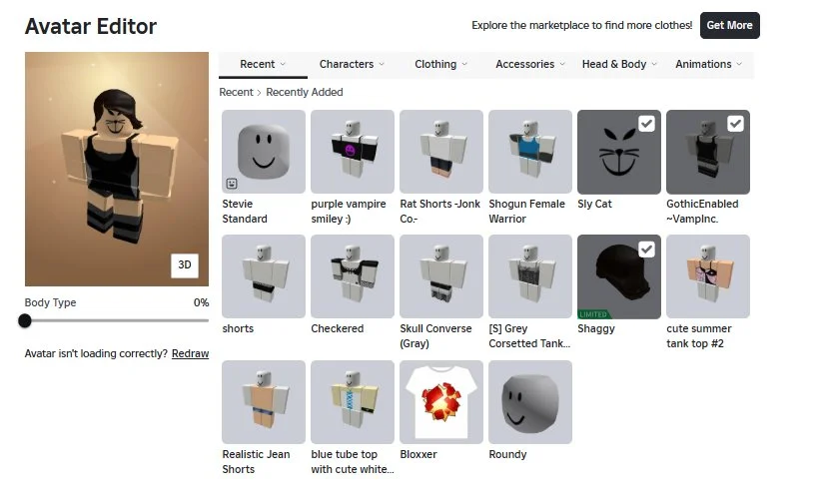Equip the Rat Shorts -Jonk Co- item
Viewport: 834px width, 504px height.
pyautogui.click(x=440, y=152)
